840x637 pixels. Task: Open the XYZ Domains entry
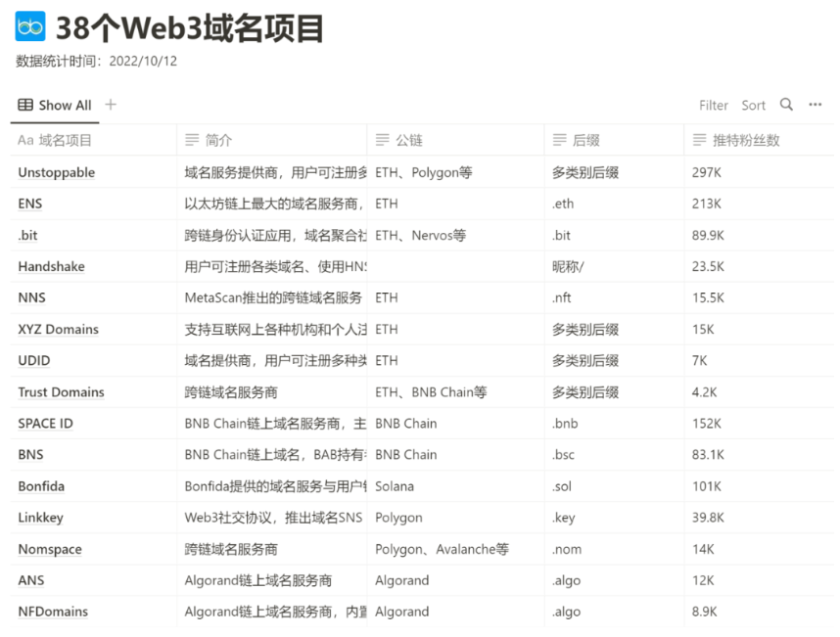point(59,329)
